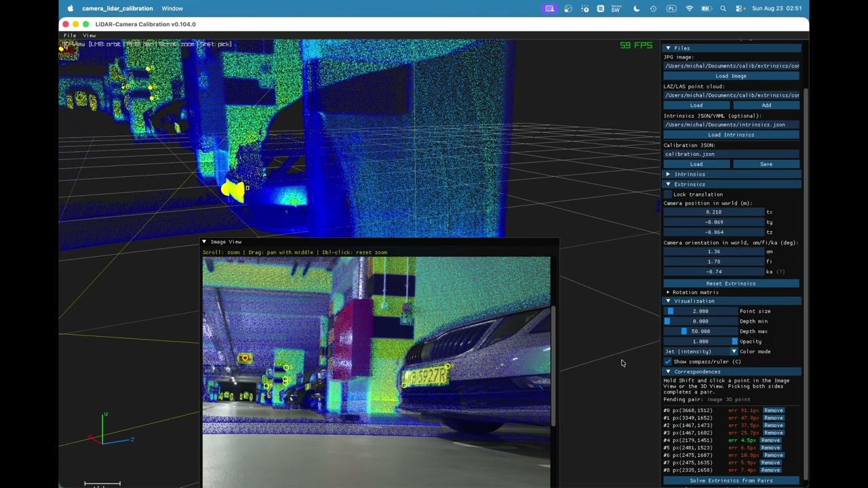Click the Depth max slider
The width and height of the screenshot is (868, 488).
coord(701,331)
